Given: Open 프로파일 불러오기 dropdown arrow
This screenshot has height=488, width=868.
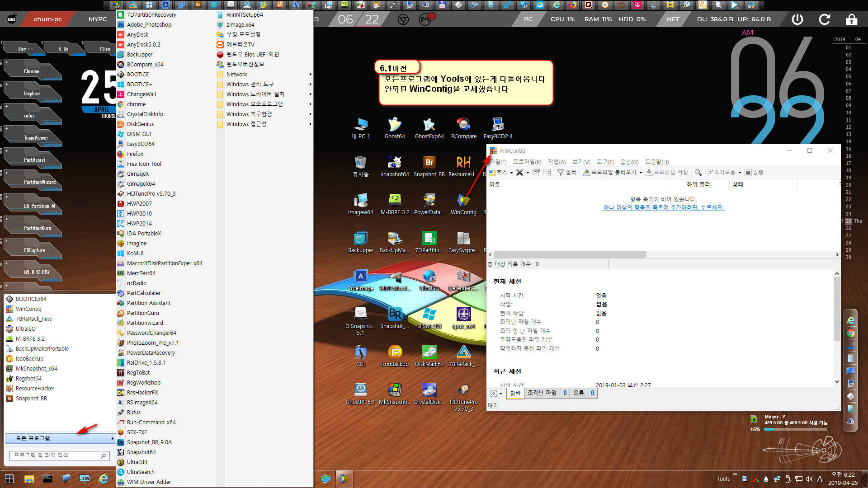Looking at the screenshot, I should coord(641,173).
